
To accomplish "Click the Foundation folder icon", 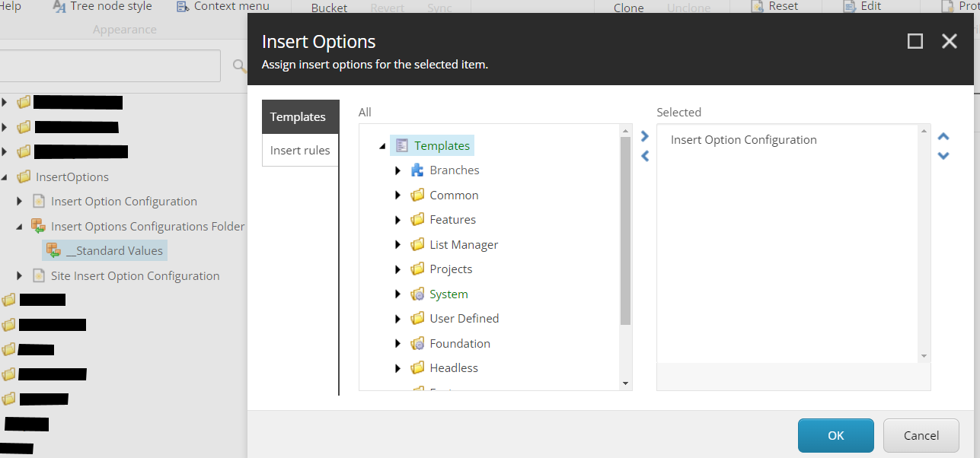I will (417, 344).
